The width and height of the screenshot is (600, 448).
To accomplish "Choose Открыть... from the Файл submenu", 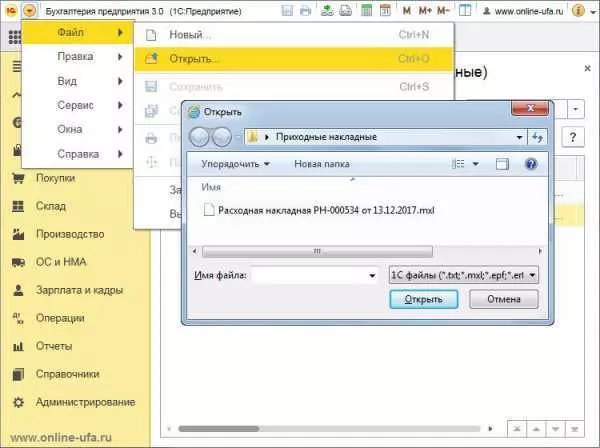I will point(293,59).
